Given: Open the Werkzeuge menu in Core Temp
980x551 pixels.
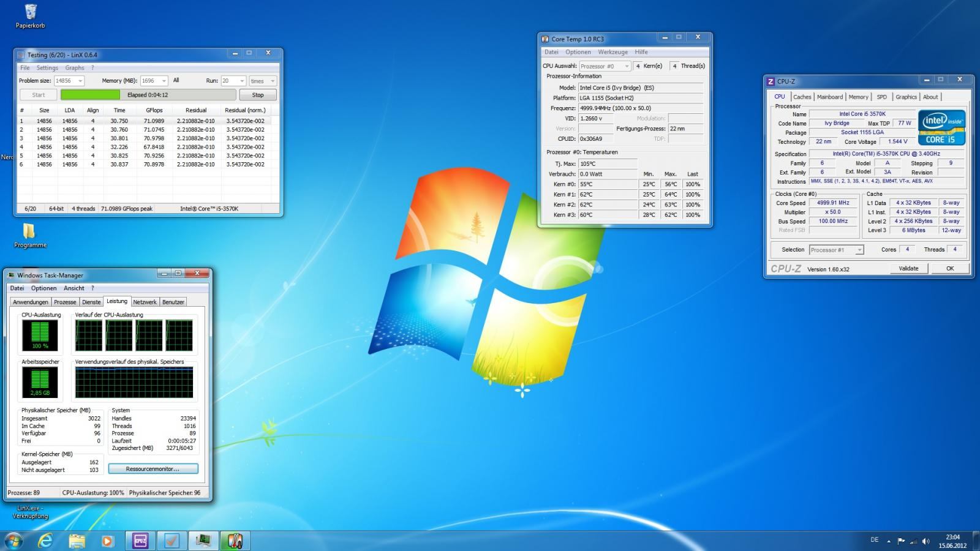Looking at the screenshot, I should 613,52.
